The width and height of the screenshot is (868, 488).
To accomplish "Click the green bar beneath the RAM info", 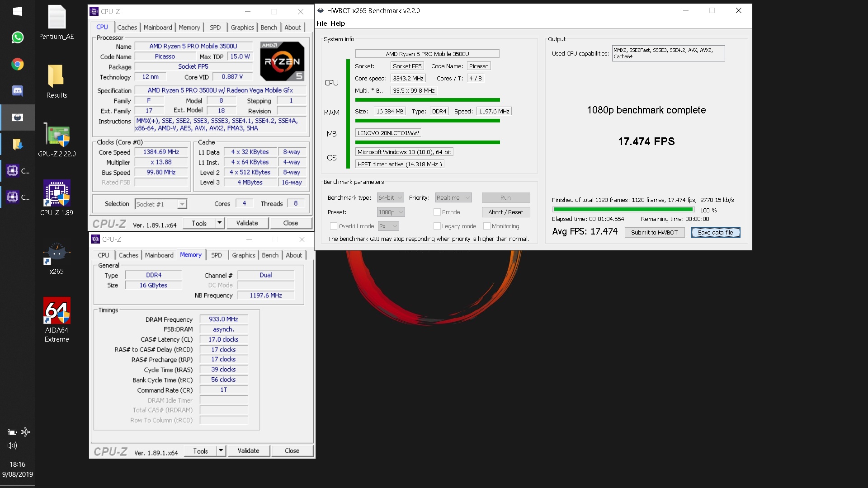I will click(427, 121).
